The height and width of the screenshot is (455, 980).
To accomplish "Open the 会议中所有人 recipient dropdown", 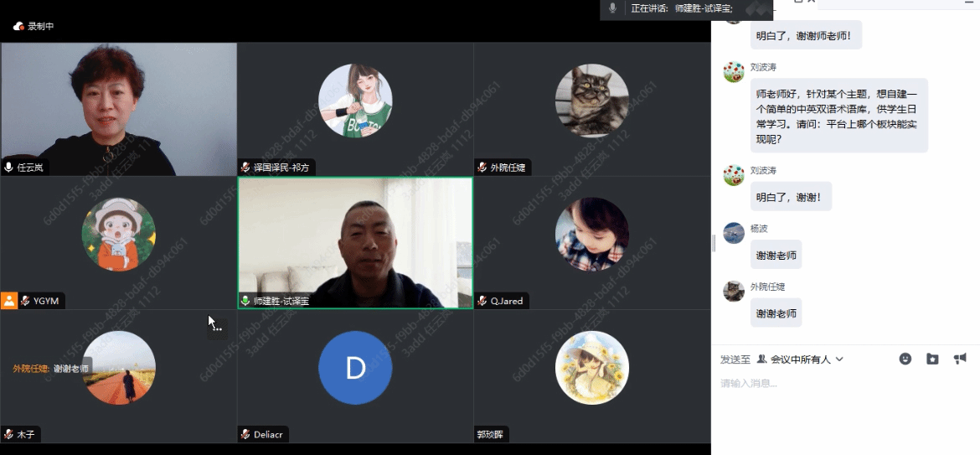I will click(x=800, y=359).
